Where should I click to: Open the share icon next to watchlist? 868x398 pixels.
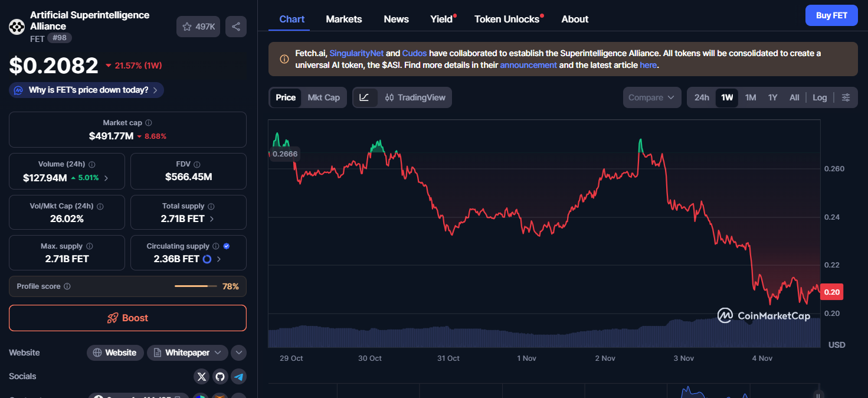pos(235,27)
